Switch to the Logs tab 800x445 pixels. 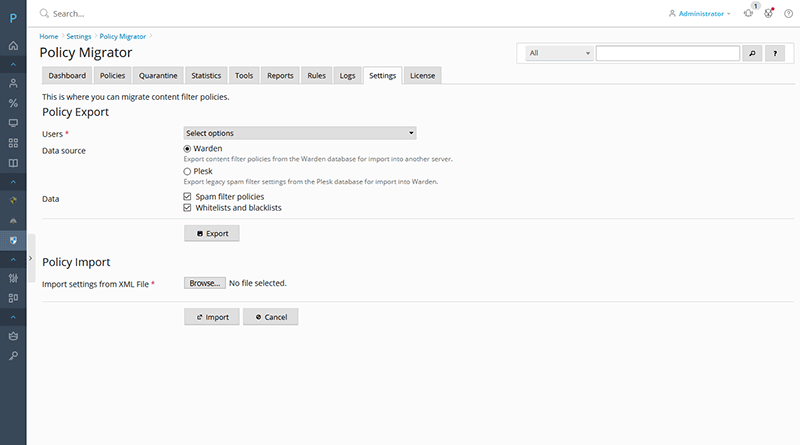click(x=347, y=76)
